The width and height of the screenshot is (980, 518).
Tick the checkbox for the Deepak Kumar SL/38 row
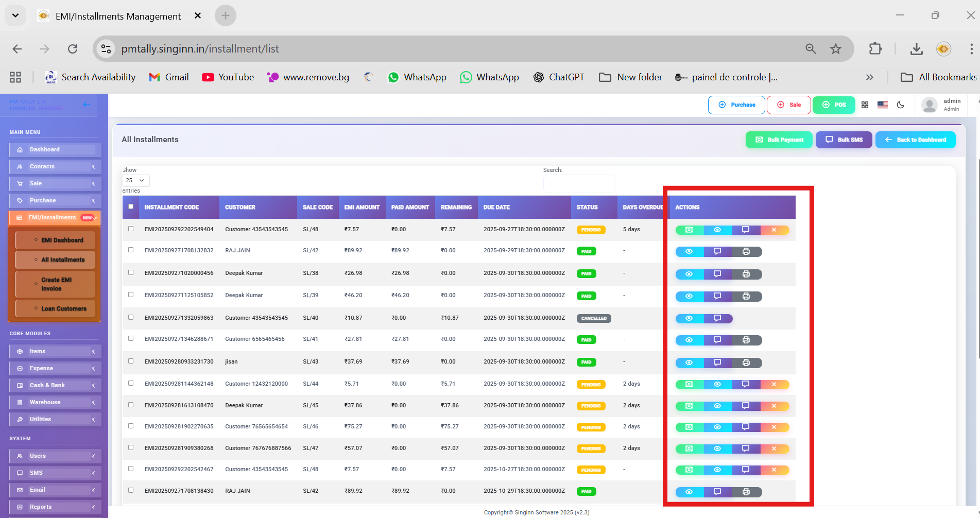point(131,272)
